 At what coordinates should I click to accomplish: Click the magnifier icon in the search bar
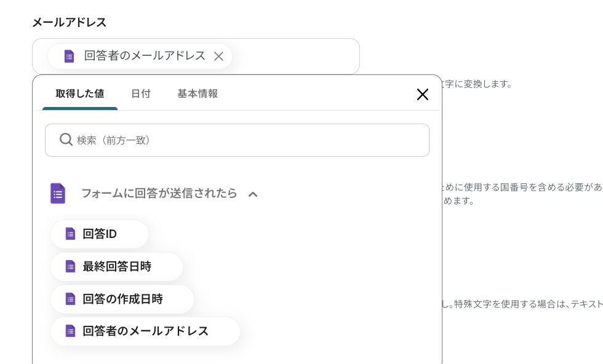[66, 140]
